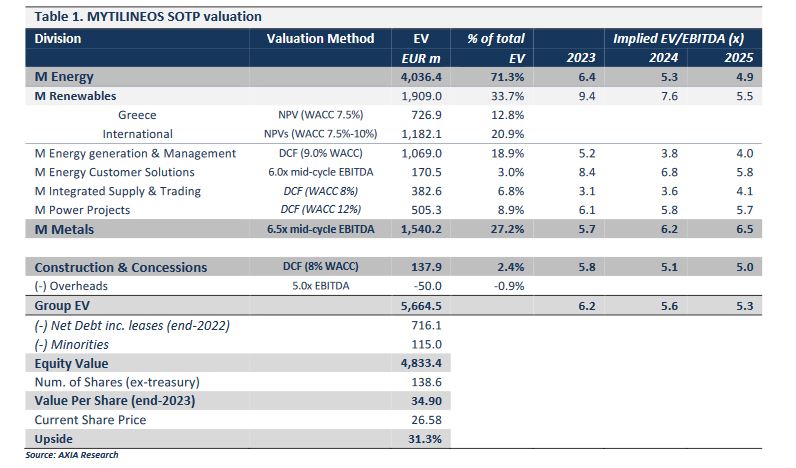Click 'M Integrated Supply & Trading' label
The image size is (796, 468).
point(117,191)
